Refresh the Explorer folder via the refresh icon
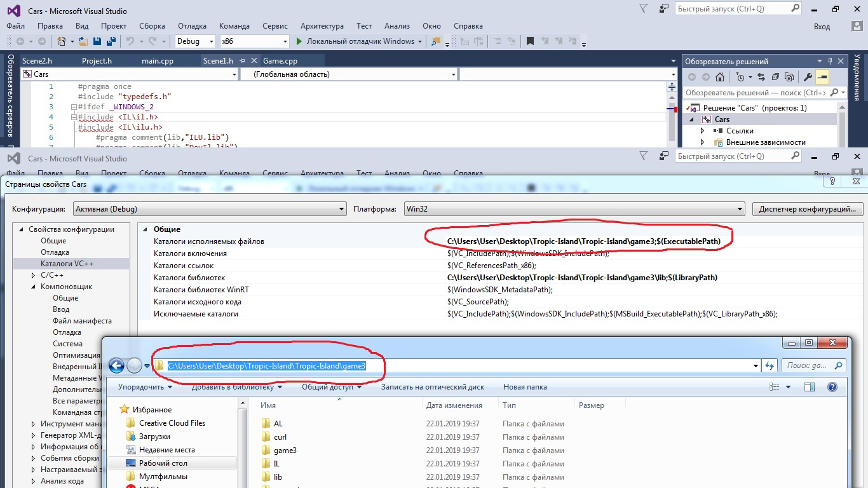868x488 pixels. (770, 365)
